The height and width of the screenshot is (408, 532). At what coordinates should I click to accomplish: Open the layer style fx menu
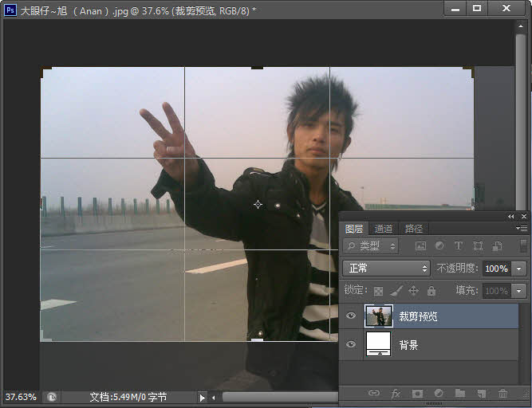point(395,394)
